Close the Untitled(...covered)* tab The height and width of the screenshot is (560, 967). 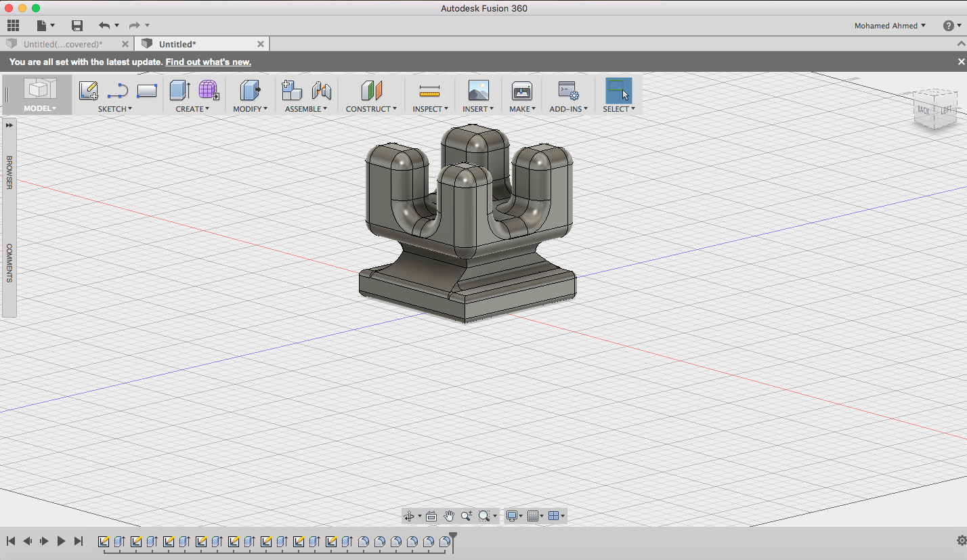click(125, 44)
